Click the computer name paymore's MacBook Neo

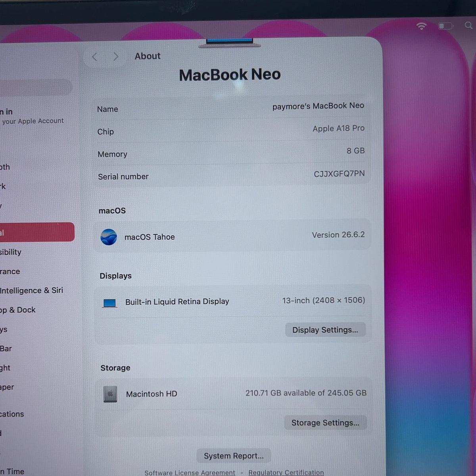[318, 106]
